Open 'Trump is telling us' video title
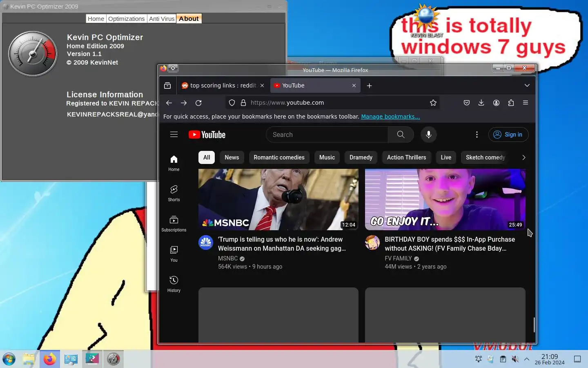Viewport: 588px width, 368px height. 282,244
